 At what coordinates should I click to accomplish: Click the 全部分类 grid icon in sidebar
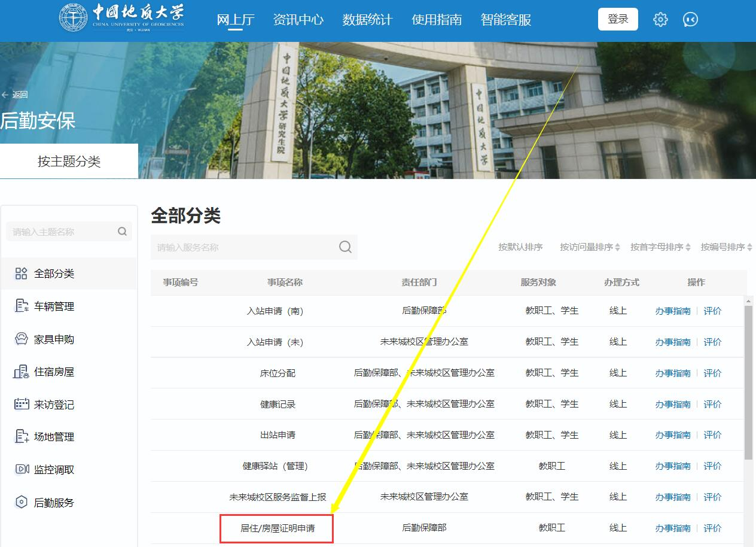pyautogui.click(x=21, y=273)
